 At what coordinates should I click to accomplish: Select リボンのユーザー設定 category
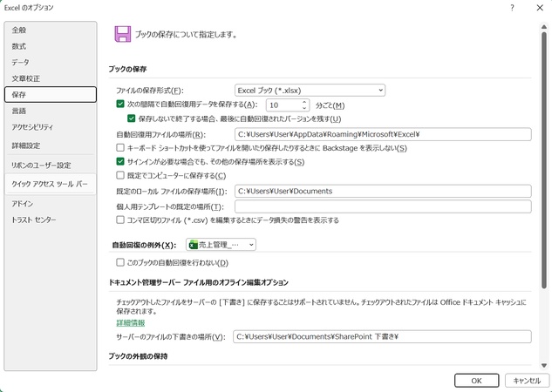(51, 166)
